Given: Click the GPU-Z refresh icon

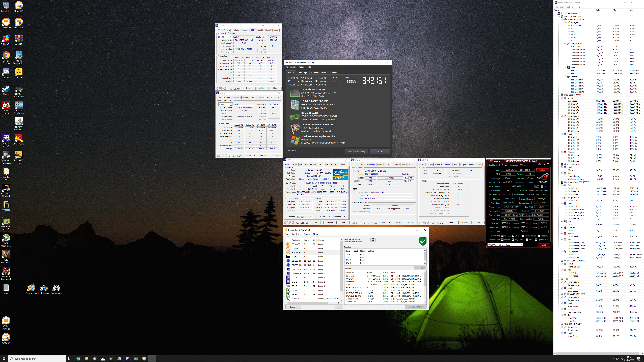Looking at the screenshot, I should tap(544, 164).
